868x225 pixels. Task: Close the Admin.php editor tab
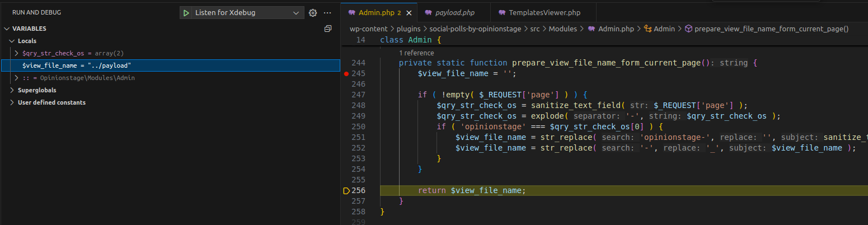(409, 13)
